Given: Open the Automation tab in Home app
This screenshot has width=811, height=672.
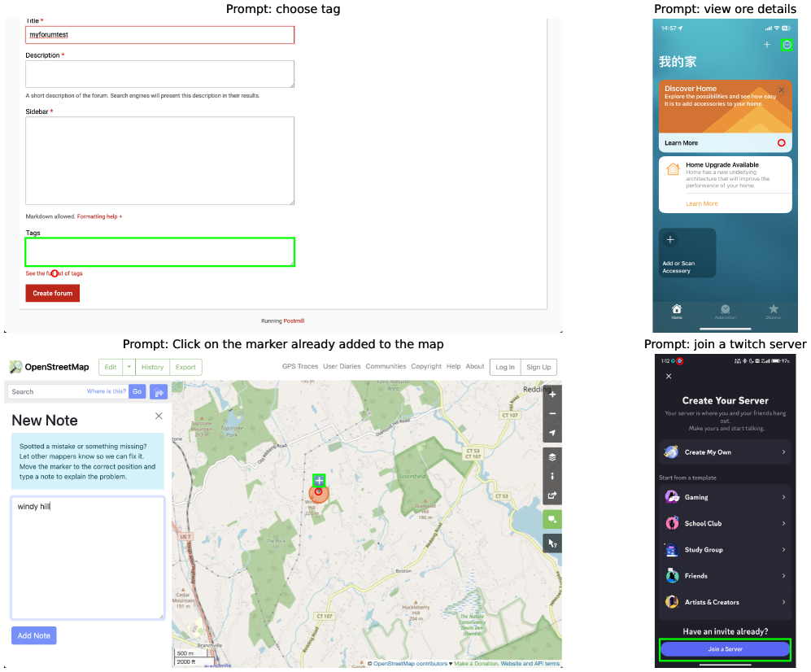Looking at the screenshot, I should [725, 312].
